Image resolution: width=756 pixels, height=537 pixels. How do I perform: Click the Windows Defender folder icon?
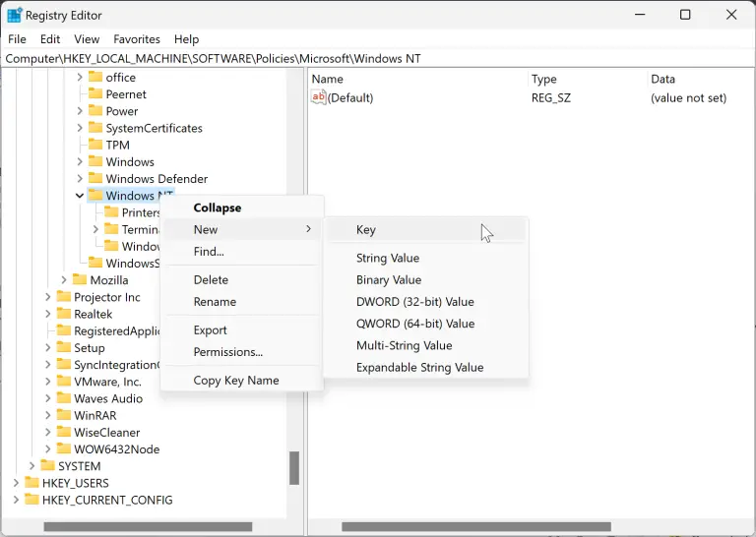[95, 178]
